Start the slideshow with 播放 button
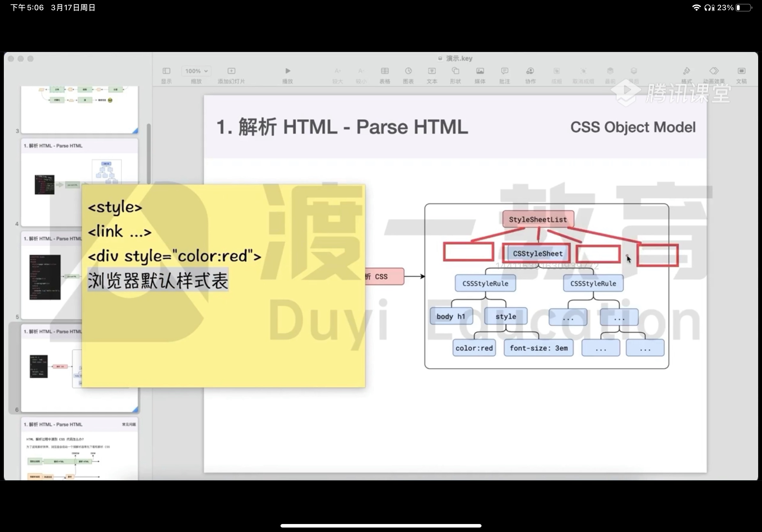Screen dimensions: 762x532 (x=288, y=71)
